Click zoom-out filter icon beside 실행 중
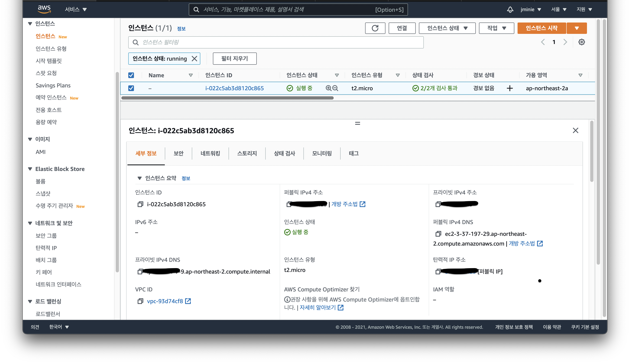Image resolution: width=630 pixels, height=364 pixels. 335,88
